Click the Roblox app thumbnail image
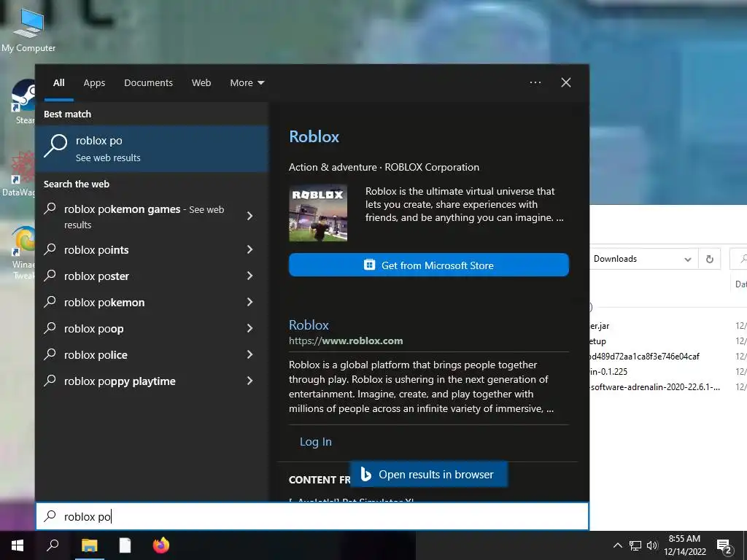The height and width of the screenshot is (560, 747). tap(318, 213)
